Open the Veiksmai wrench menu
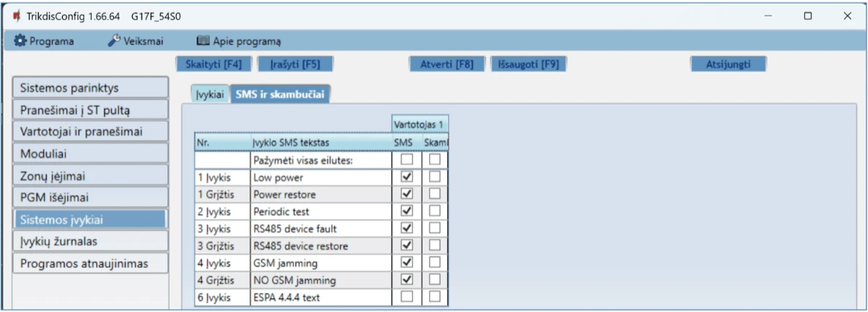 (136, 41)
